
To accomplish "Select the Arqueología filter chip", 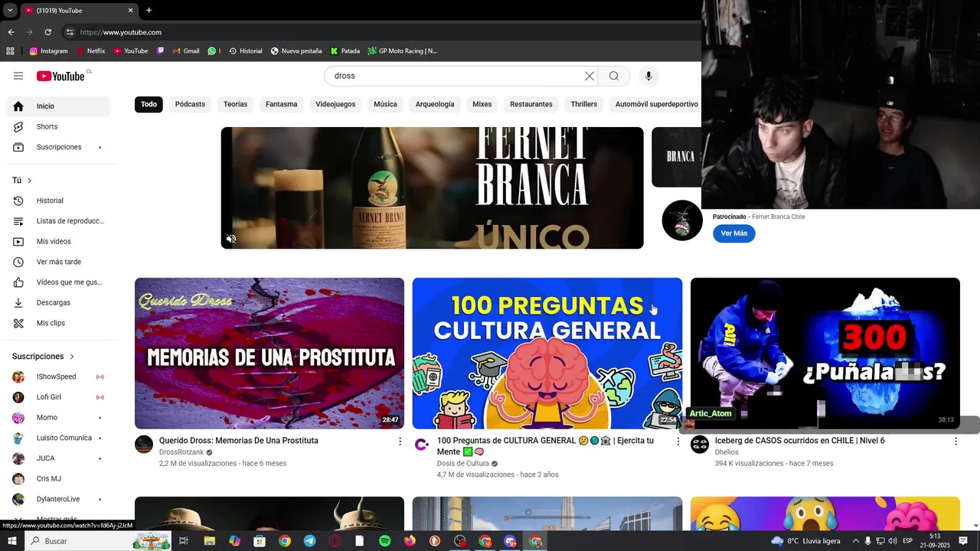I will coord(435,104).
